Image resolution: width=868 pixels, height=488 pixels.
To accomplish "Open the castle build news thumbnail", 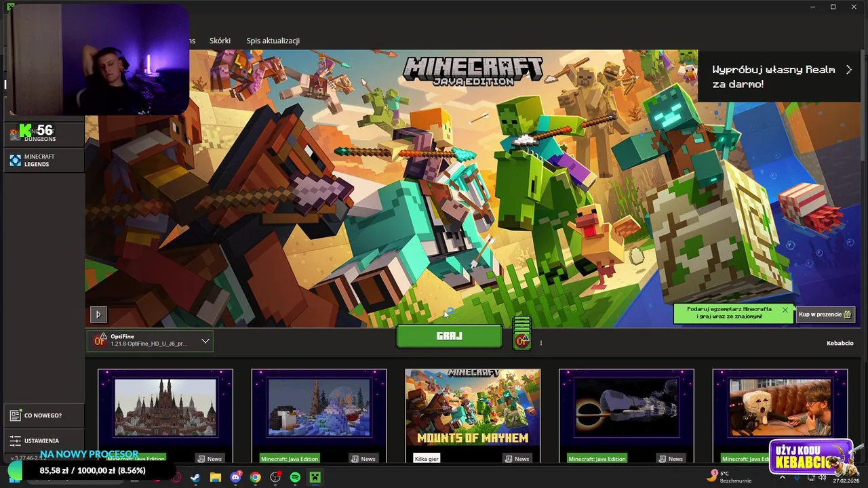I will pyautogui.click(x=165, y=407).
